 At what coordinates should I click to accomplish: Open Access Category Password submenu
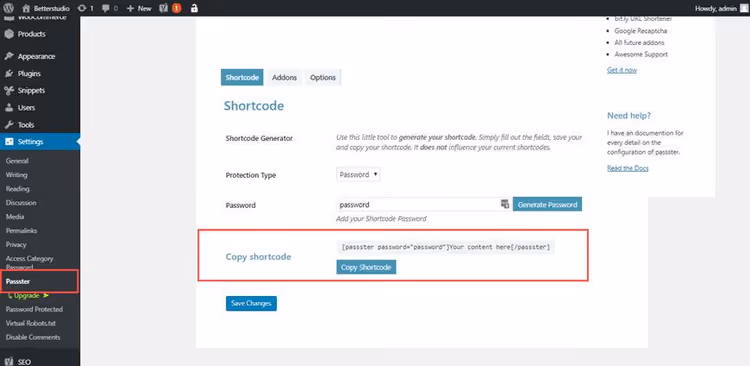[x=29, y=262]
